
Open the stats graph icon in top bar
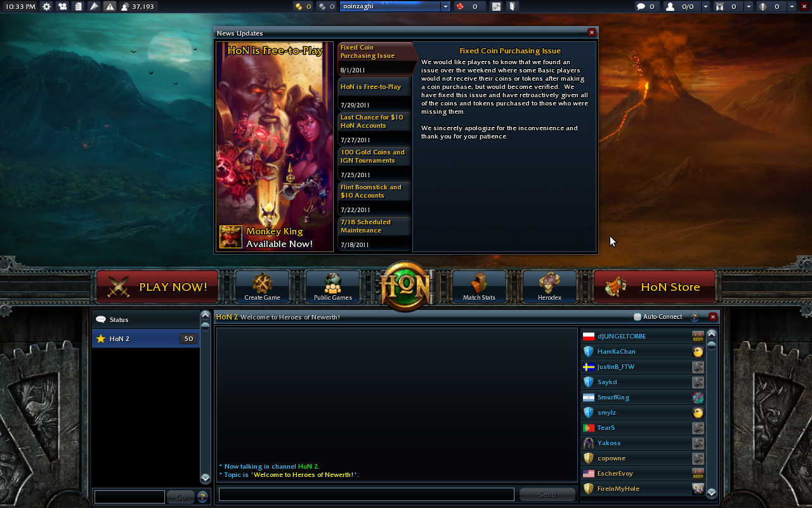click(x=496, y=6)
